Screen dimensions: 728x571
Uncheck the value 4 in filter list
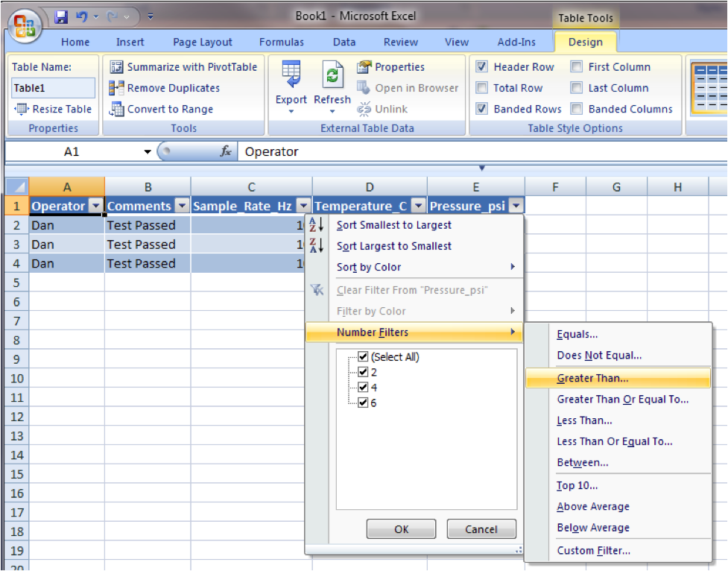click(363, 387)
